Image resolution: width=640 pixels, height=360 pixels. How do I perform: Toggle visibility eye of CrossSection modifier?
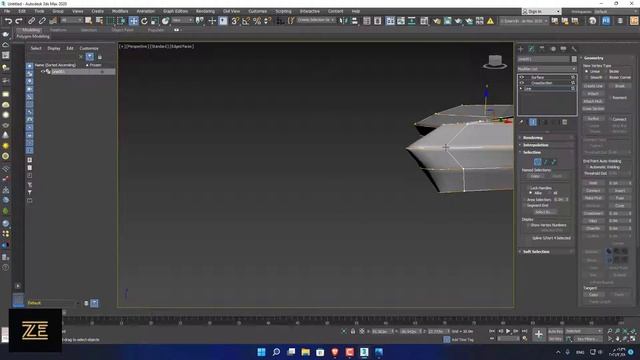pos(522,83)
